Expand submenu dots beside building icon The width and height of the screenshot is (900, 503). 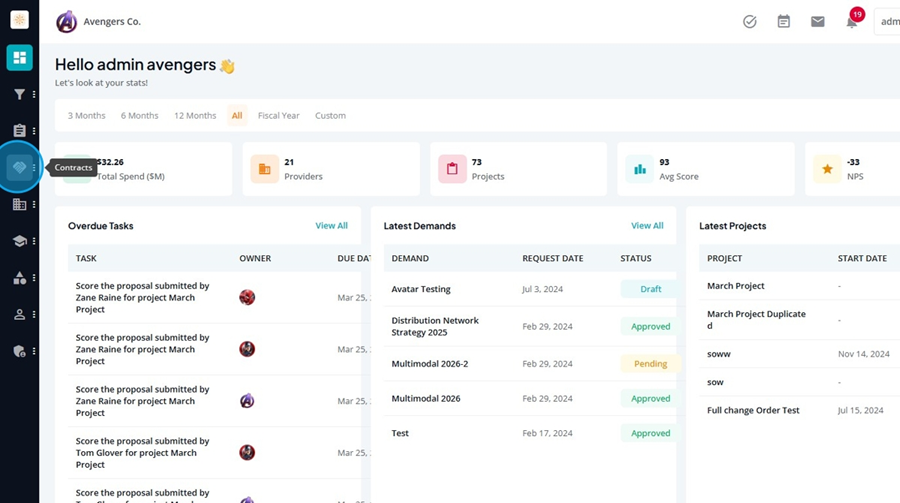pyautogui.click(x=34, y=204)
